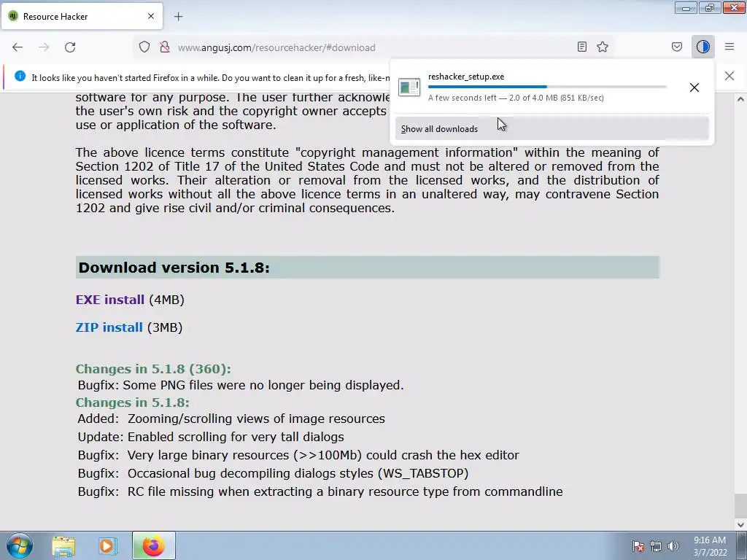Click the vertical scrollbar thumb
This screenshot has height=560, width=747.
coord(740,506)
